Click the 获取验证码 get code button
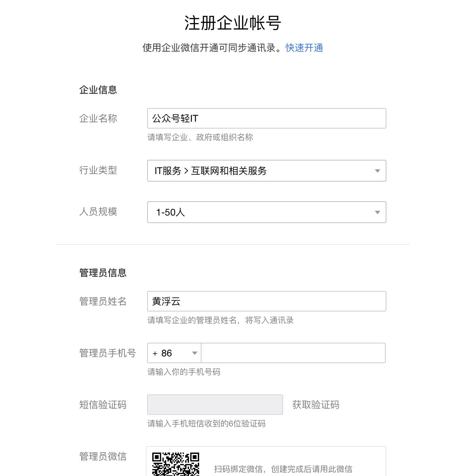This screenshot has width=471, height=476. [315, 405]
